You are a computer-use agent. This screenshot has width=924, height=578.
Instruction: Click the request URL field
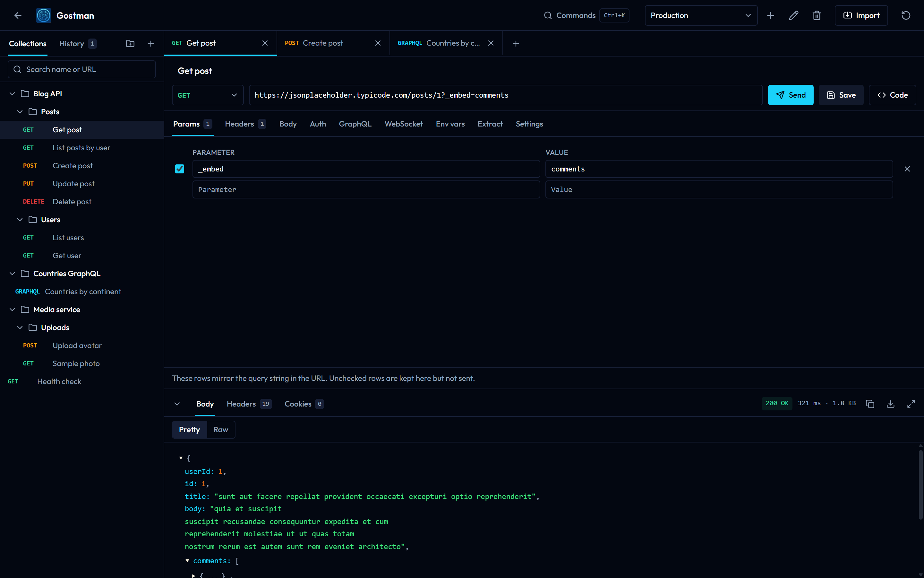[506, 95]
